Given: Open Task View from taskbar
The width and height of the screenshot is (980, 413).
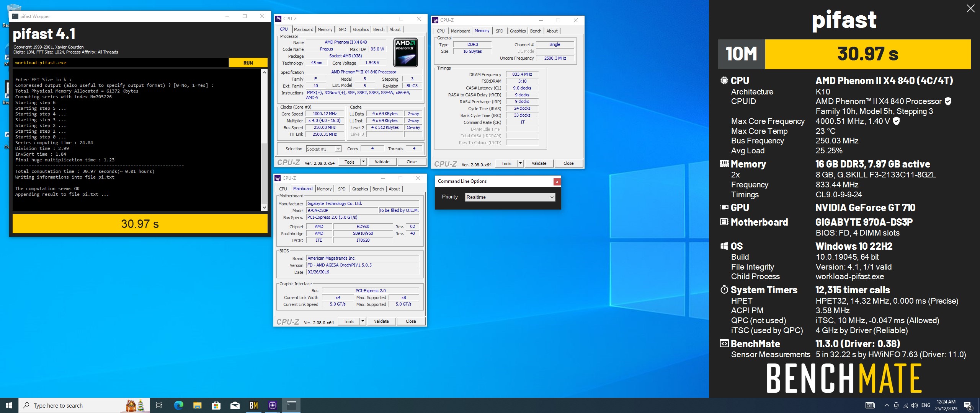Looking at the screenshot, I should (x=159, y=405).
